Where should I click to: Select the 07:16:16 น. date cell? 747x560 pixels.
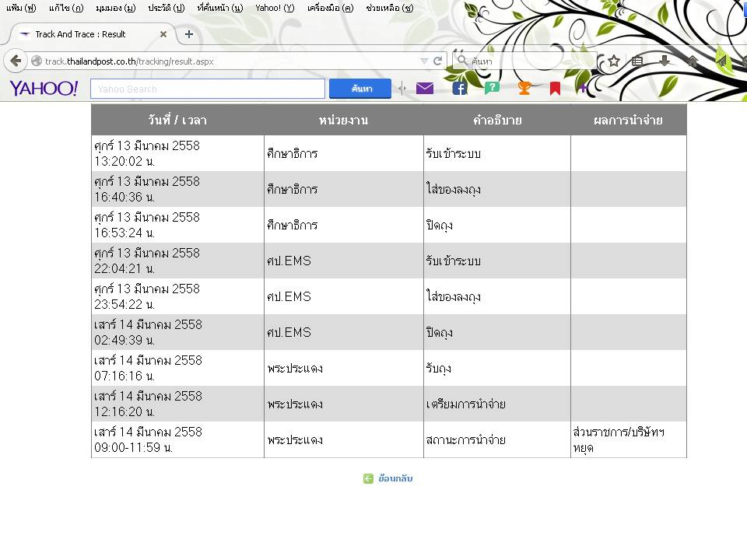tap(177, 368)
